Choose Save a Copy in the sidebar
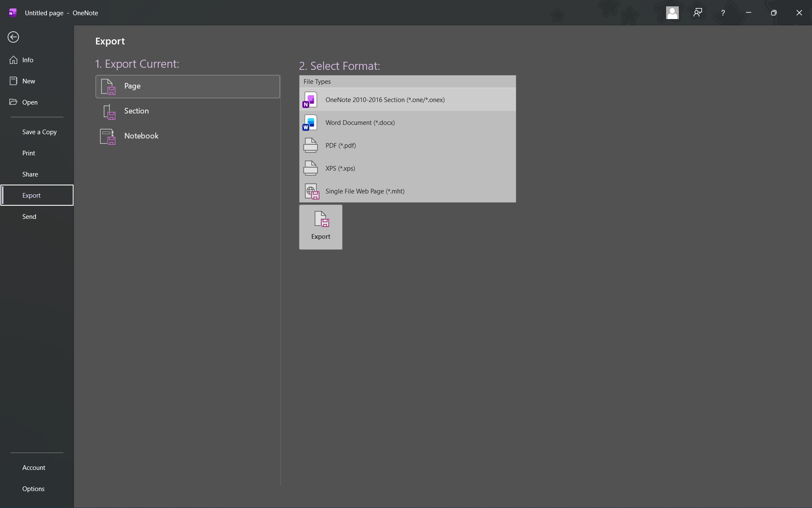The width and height of the screenshot is (812, 508). 37,132
